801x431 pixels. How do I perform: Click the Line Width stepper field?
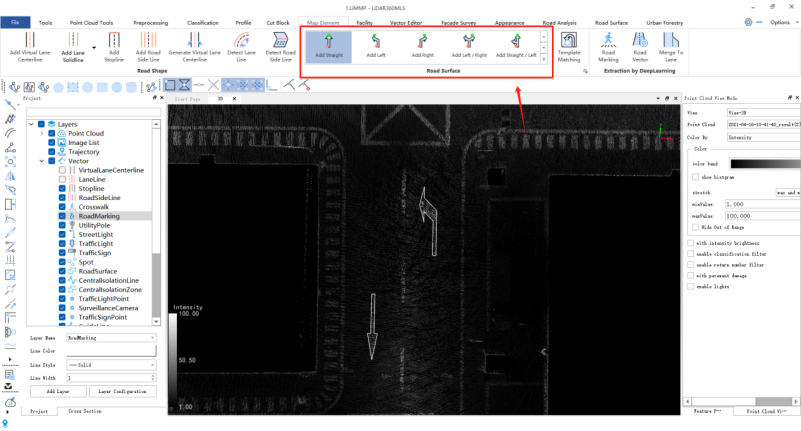point(111,378)
